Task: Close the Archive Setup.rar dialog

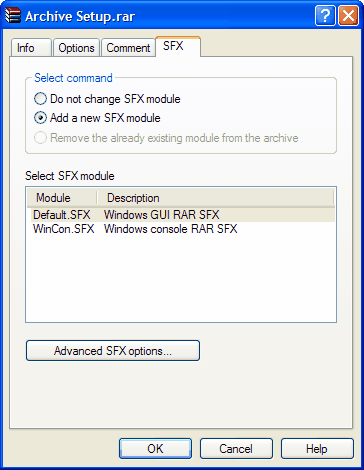Action: coord(348,15)
